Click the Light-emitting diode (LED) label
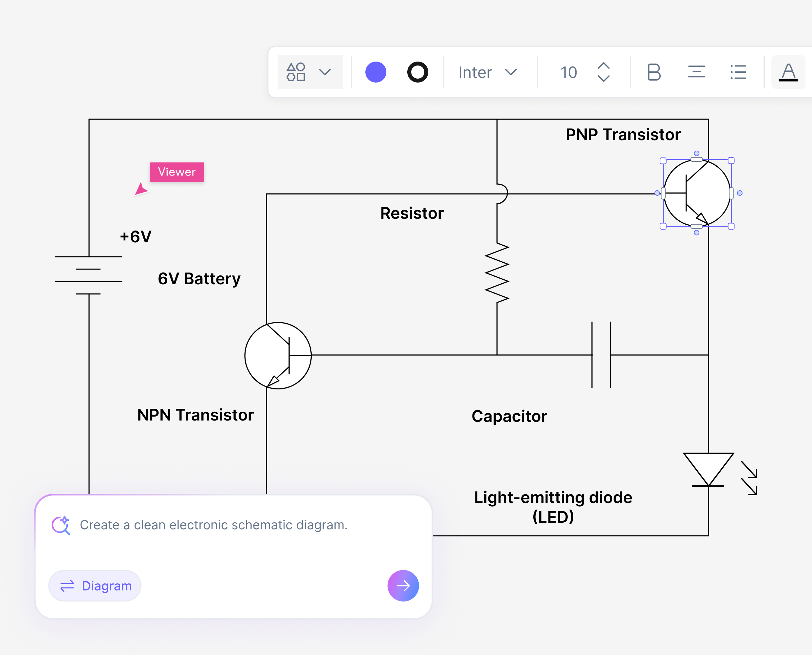The height and width of the screenshot is (655, 812). click(x=553, y=507)
